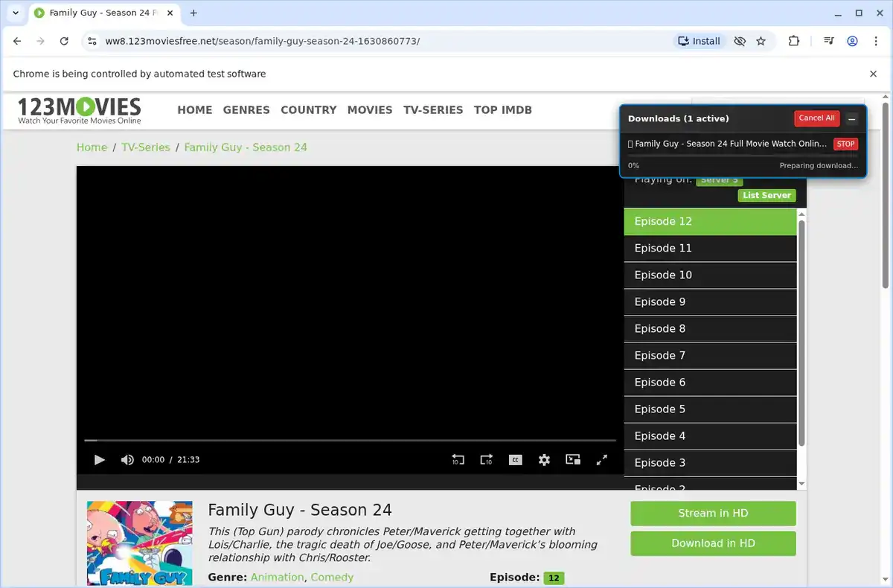The image size is (893, 588).
Task: Click the 123Movies logo
Action: (79, 110)
